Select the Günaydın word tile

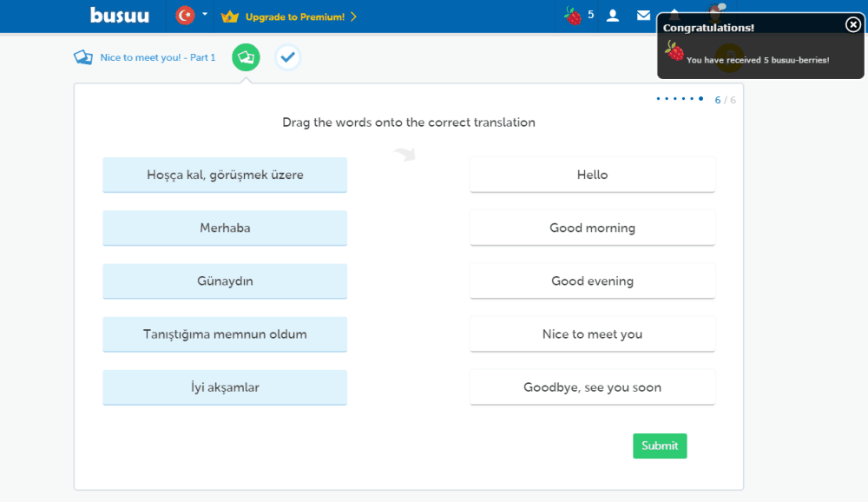225,281
